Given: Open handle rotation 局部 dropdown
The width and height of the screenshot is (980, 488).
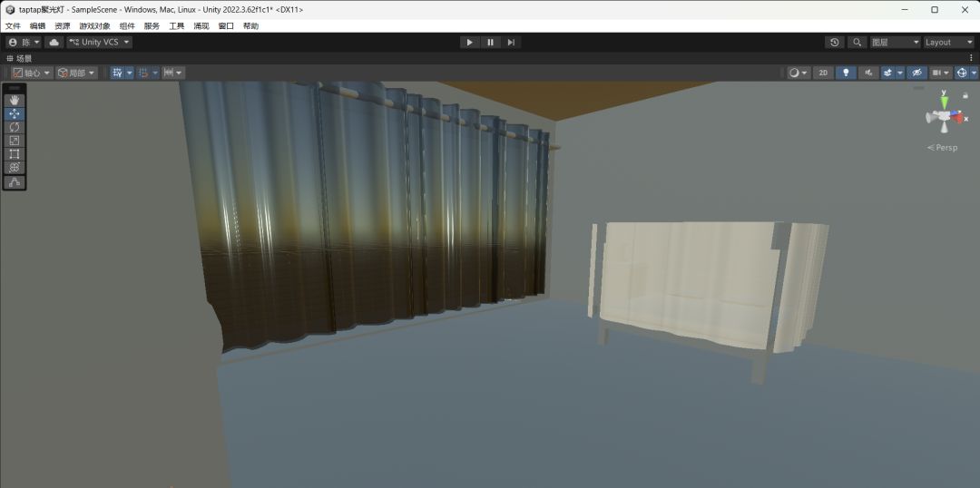Looking at the screenshot, I should (76, 73).
